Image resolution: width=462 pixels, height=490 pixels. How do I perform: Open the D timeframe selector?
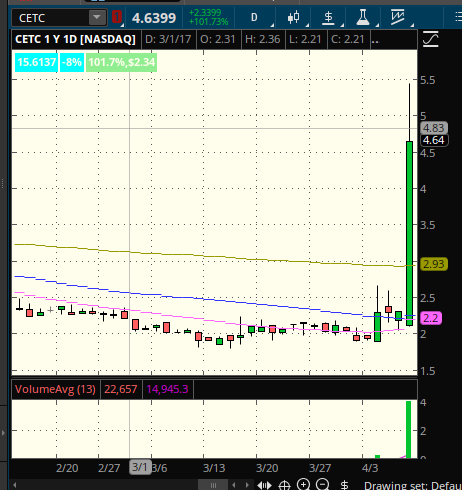coord(255,18)
